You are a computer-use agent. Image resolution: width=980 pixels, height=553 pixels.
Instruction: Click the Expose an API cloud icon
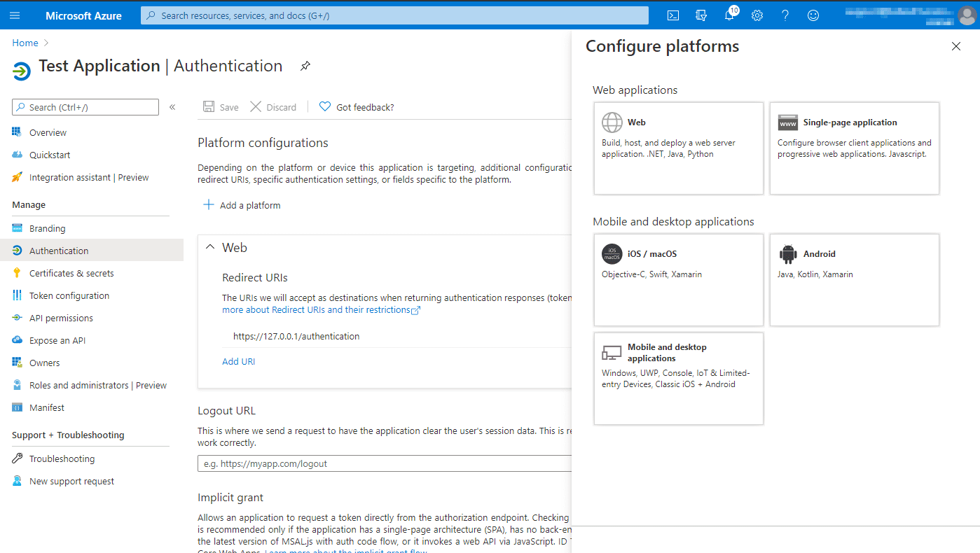click(x=17, y=340)
